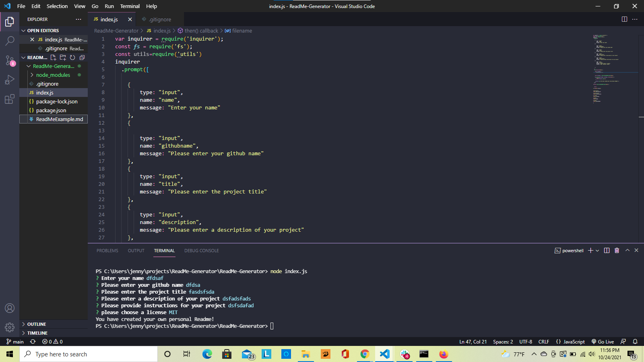Select ReadMeExample.md in the Explorer

point(59,119)
